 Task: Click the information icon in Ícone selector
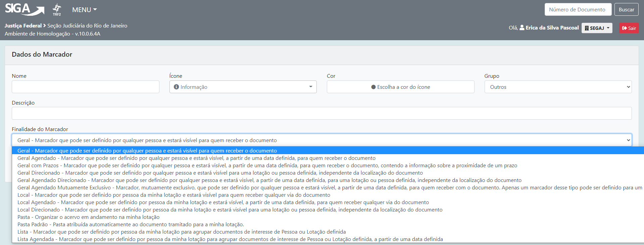pos(176,87)
